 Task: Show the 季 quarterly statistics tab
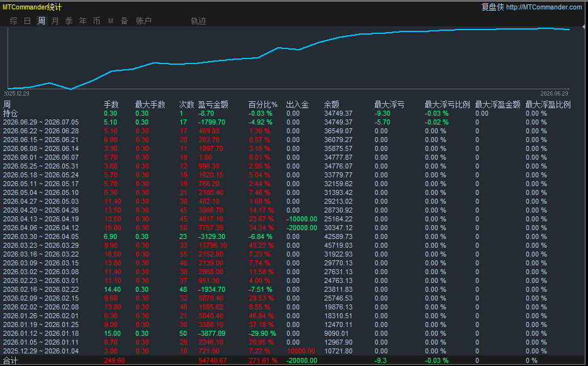(x=69, y=21)
